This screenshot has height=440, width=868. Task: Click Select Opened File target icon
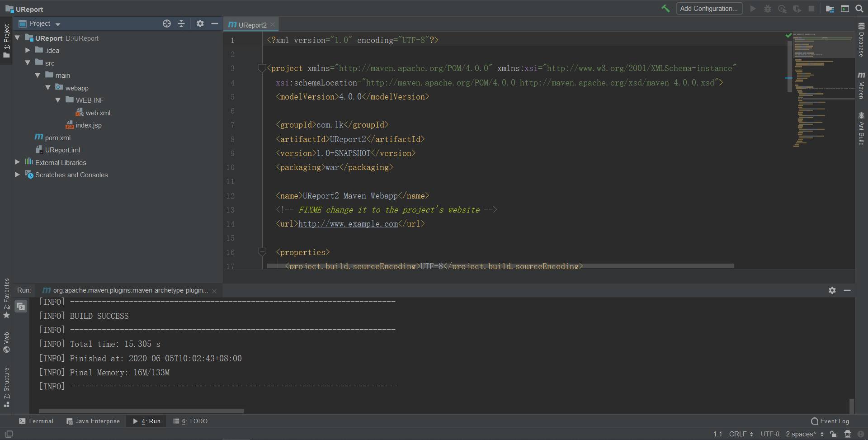[x=167, y=24]
